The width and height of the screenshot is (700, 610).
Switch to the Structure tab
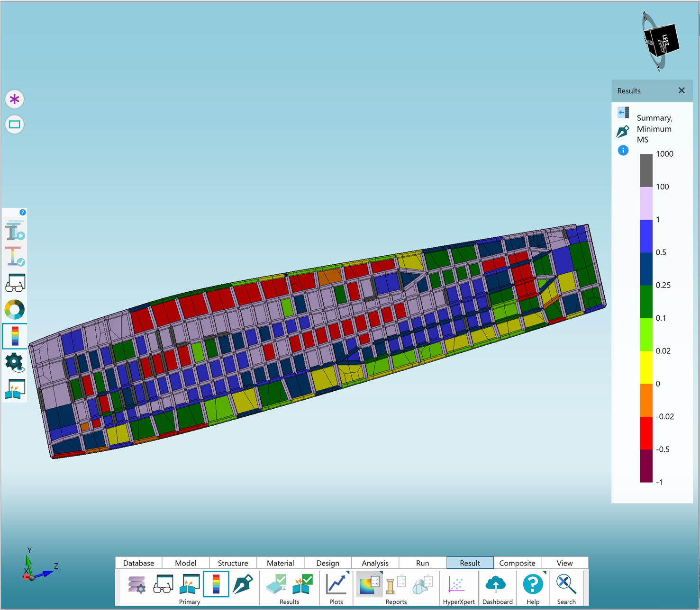click(x=233, y=563)
